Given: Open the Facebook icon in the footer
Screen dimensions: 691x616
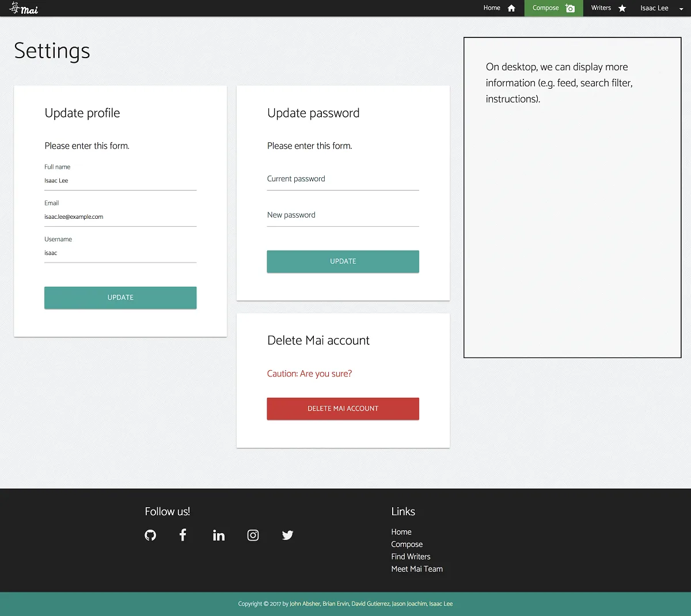Looking at the screenshot, I should pyautogui.click(x=183, y=535).
